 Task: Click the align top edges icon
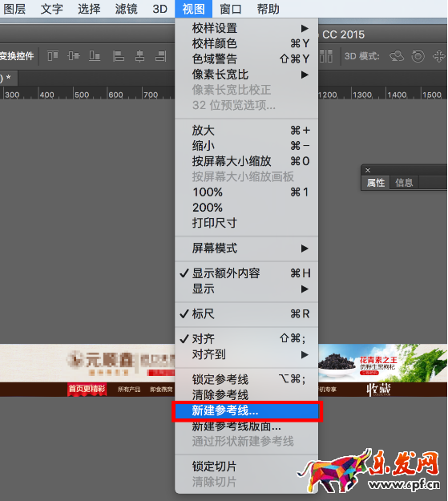pyautogui.click(x=53, y=56)
